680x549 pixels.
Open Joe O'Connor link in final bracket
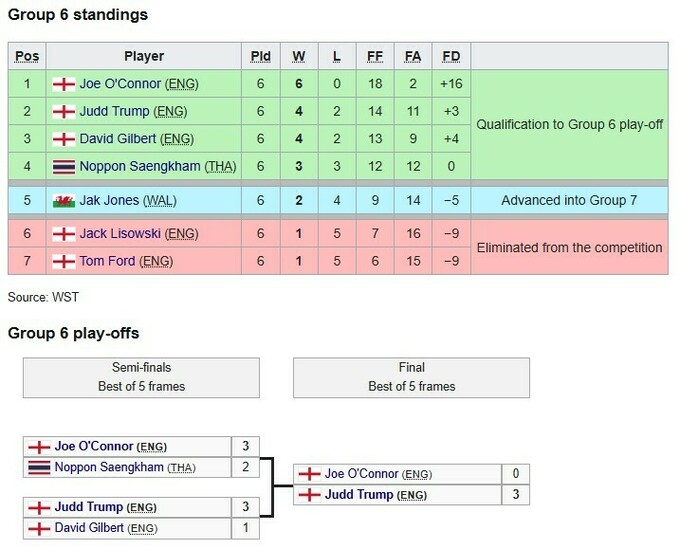(x=362, y=474)
